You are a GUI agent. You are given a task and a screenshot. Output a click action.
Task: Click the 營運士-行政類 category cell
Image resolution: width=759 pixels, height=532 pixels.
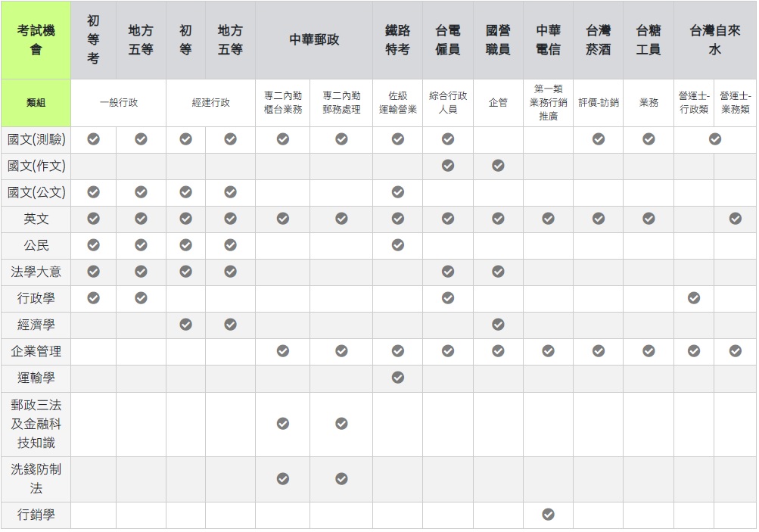(x=694, y=103)
